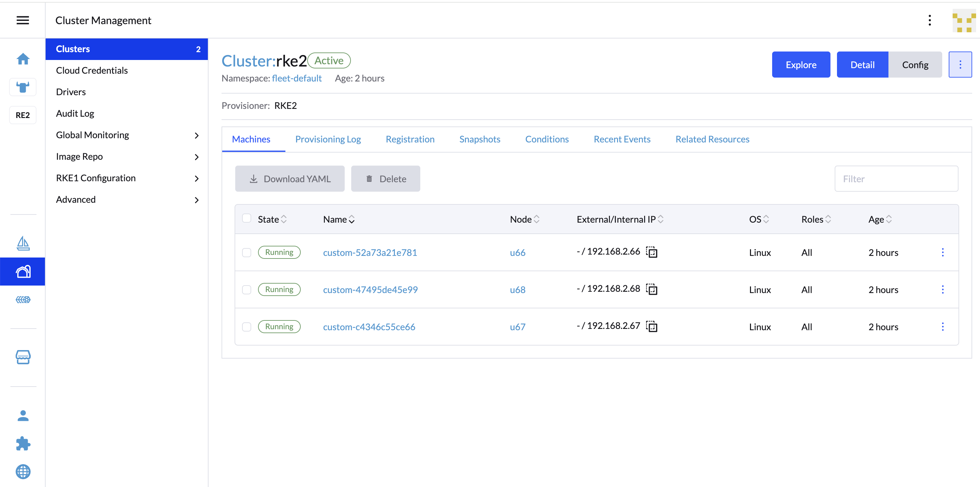Click the Delete button

pyautogui.click(x=385, y=179)
